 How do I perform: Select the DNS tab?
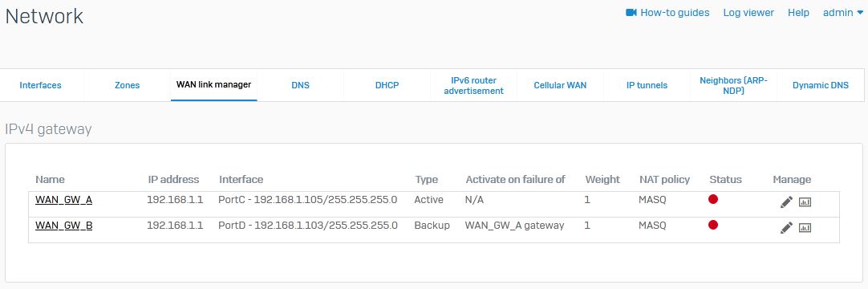tap(301, 85)
